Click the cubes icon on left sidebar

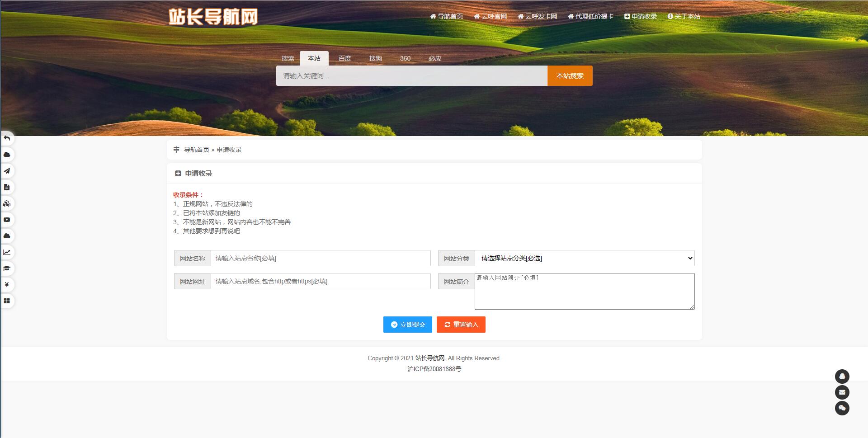pyautogui.click(x=7, y=203)
